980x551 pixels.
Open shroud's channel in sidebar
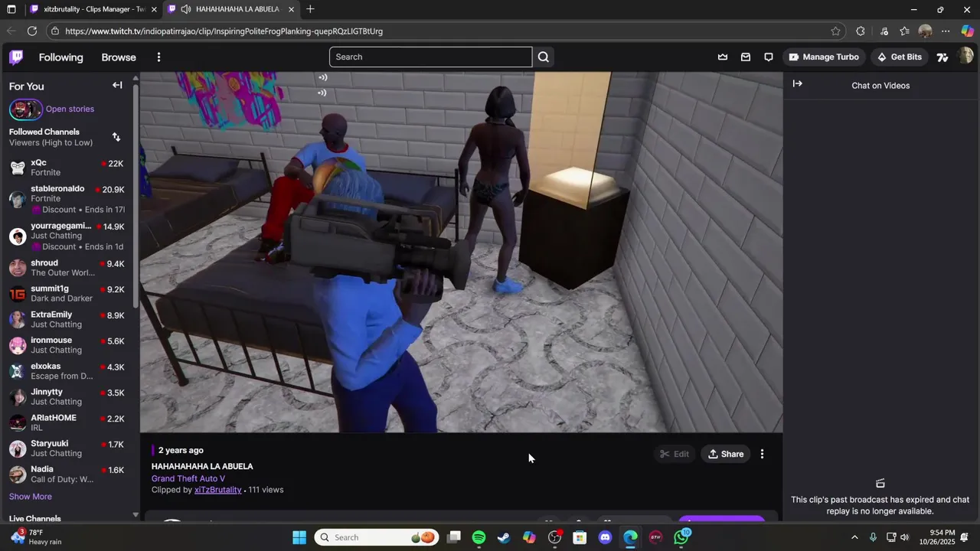point(67,268)
